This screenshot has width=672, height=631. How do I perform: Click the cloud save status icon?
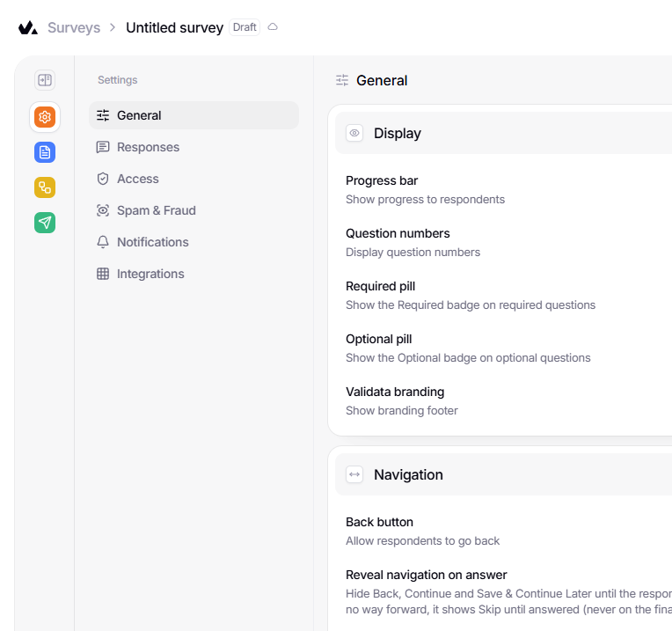(273, 27)
